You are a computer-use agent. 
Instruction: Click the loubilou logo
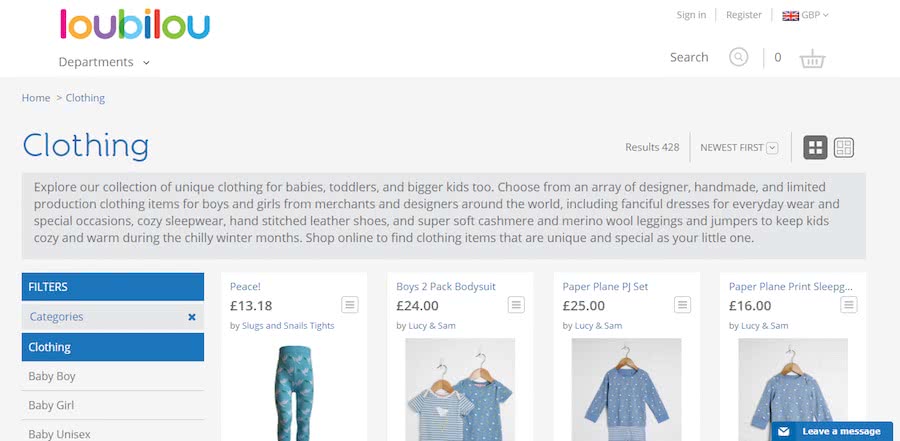[135, 24]
